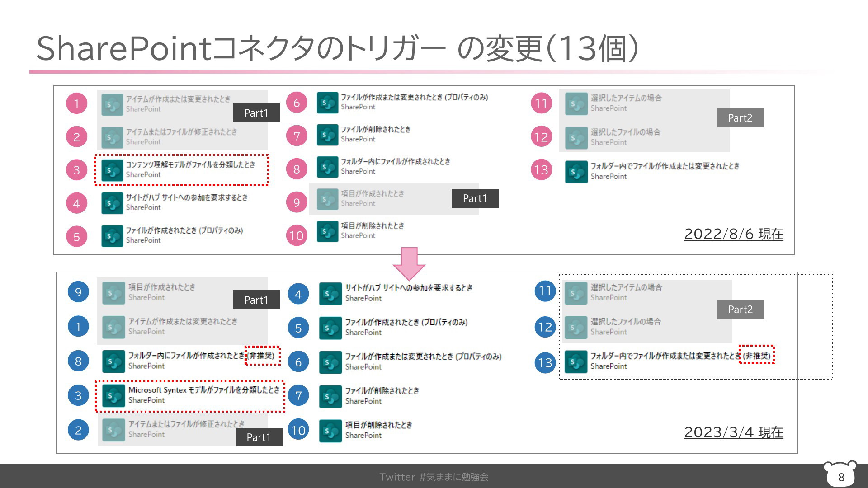Click SharePoint icon beside 項目が削除されたとき in 2022/8/6 list

pyautogui.click(x=327, y=231)
